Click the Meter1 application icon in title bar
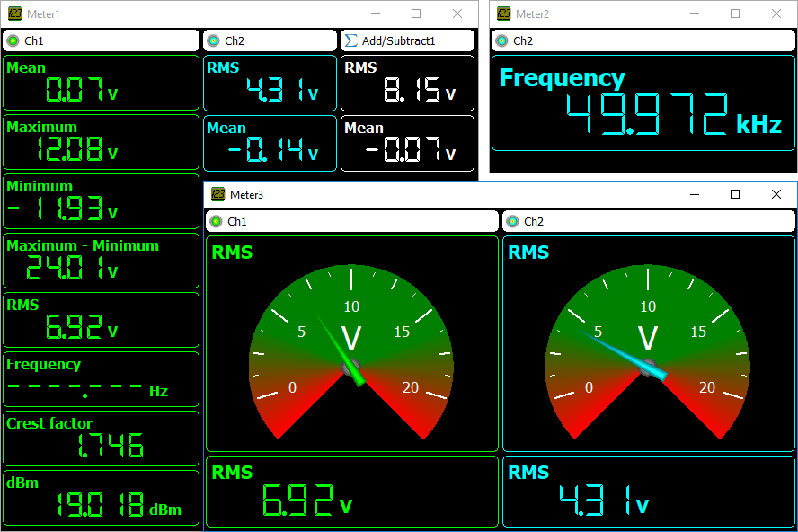The height and width of the screenshot is (532, 798). coord(13,14)
